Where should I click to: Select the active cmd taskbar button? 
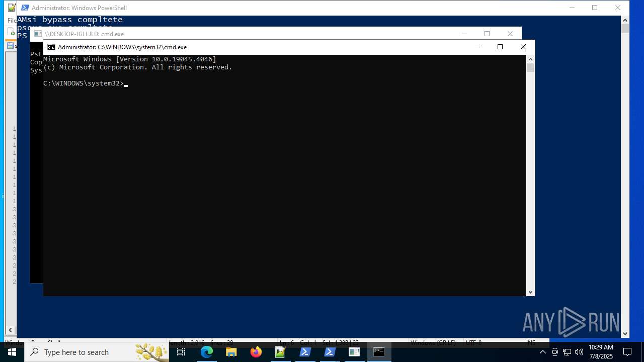[379, 352]
